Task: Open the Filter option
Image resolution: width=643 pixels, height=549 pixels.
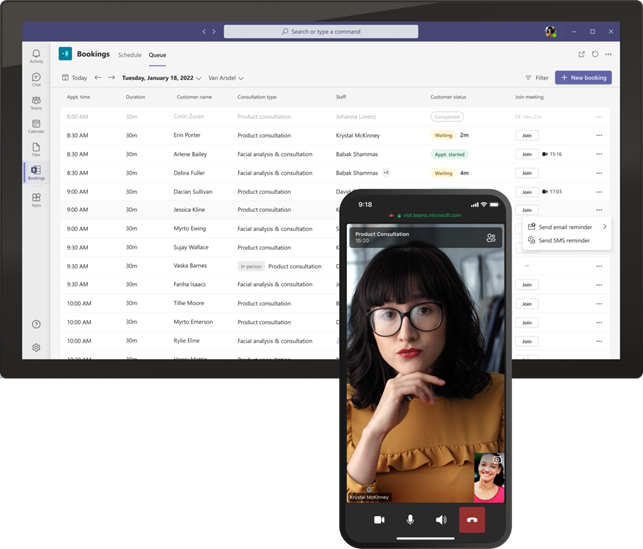Action: [x=537, y=78]
